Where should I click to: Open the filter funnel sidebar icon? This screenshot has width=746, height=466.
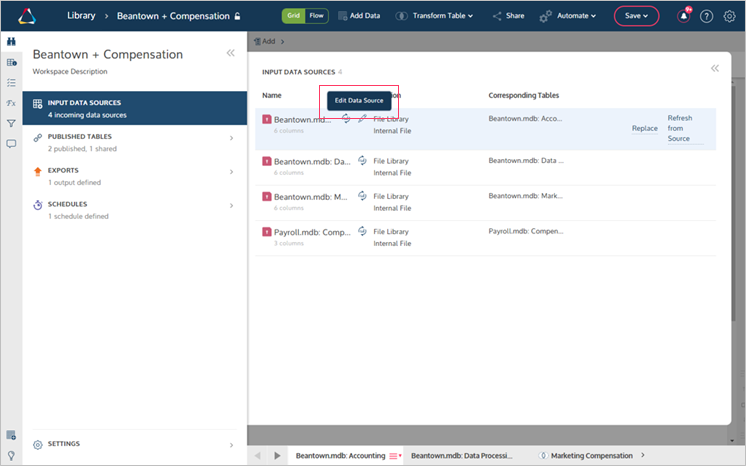(11, 123)
